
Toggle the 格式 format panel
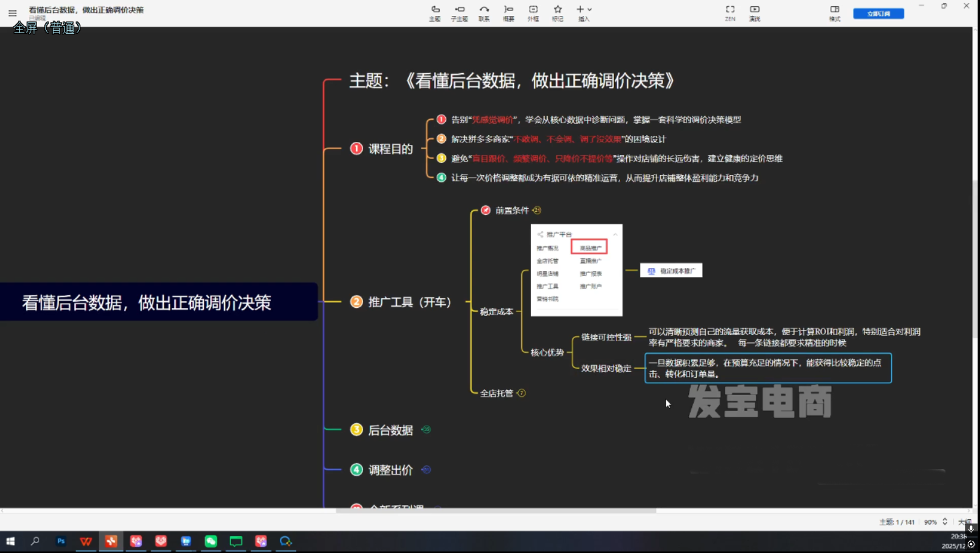[834, 13]
